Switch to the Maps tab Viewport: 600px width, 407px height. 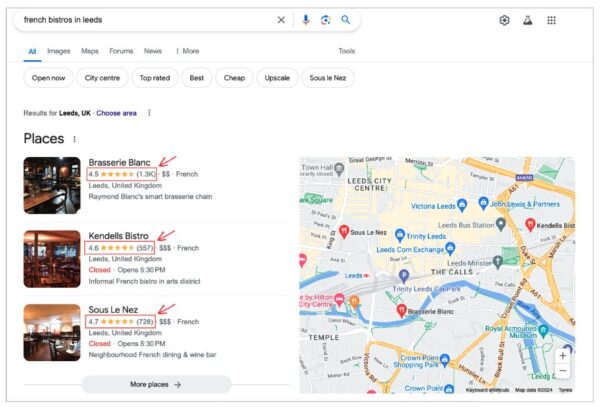pos(90,51)
